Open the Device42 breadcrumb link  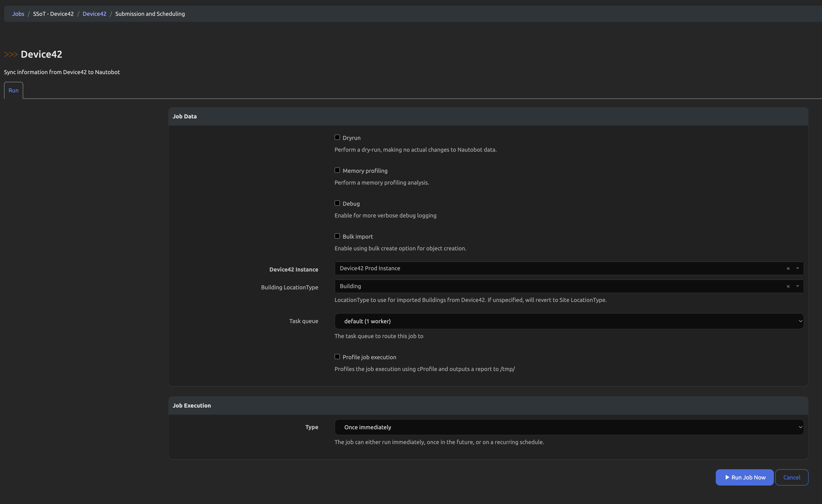94,14
